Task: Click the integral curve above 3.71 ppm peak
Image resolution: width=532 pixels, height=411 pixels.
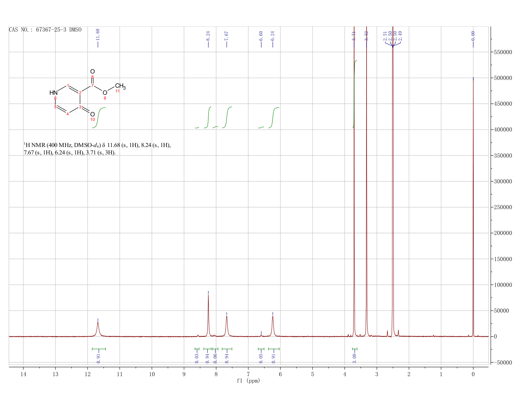Action: click(x=355, y=94)
